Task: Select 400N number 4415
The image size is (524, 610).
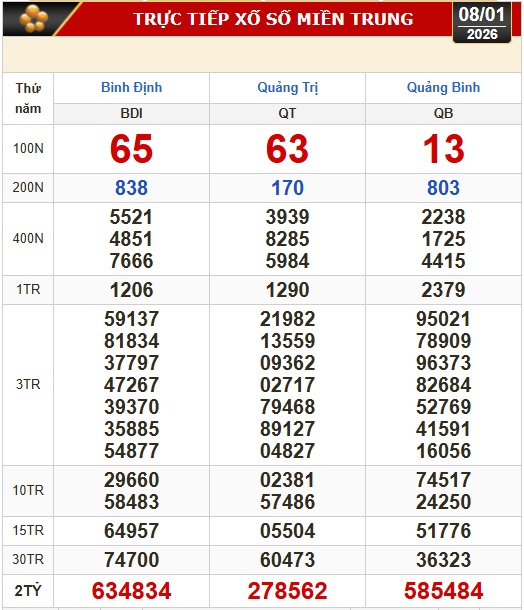Action: pyautogui.click(x=443, y=261)
